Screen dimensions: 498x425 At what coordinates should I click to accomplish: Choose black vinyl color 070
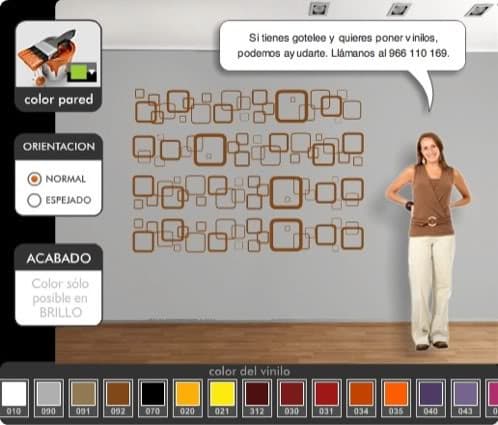(153, 398)
